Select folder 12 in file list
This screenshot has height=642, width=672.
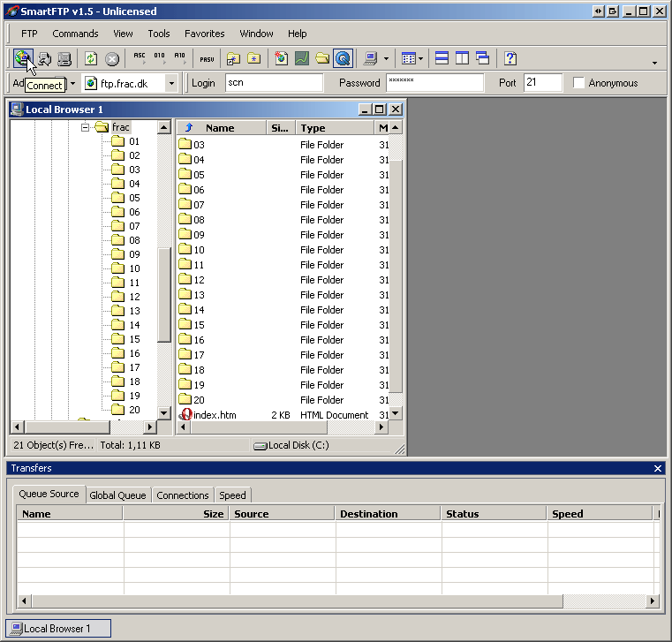click(x=192, y=279)
